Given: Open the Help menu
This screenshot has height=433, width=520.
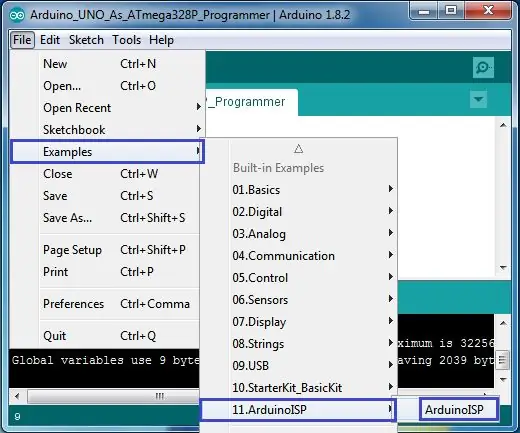Looking at the screenshot, I should click(x=161, y=40).
